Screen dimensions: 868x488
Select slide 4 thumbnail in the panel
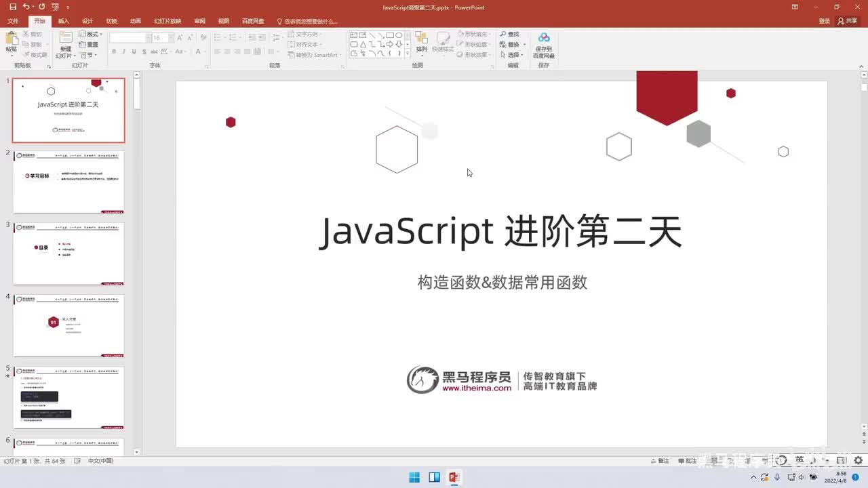click(x=68, y=325)
